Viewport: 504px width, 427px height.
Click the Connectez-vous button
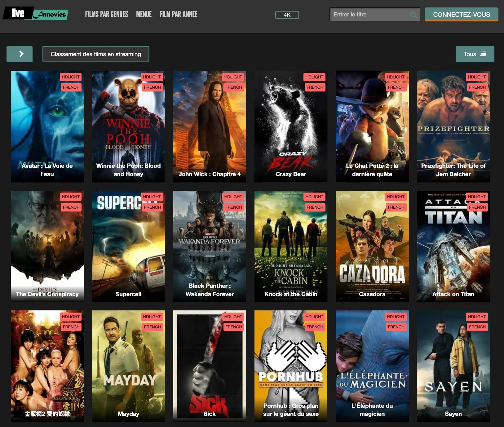pos(462,15)
